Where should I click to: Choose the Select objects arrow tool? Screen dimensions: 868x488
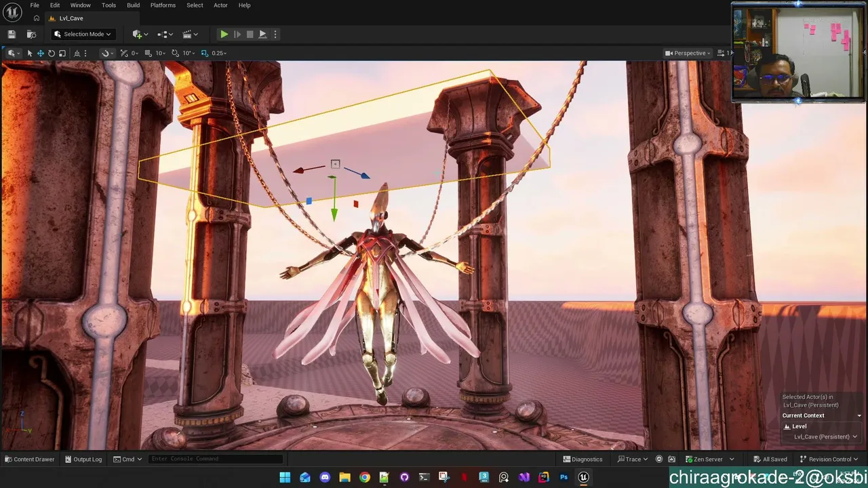30,53
